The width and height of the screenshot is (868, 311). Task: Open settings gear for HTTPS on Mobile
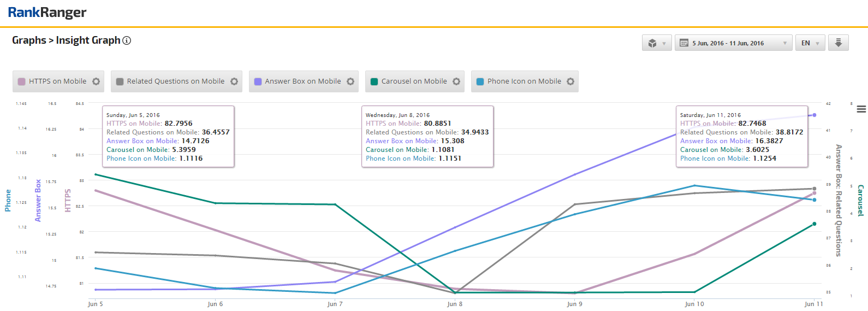point(96,81)
